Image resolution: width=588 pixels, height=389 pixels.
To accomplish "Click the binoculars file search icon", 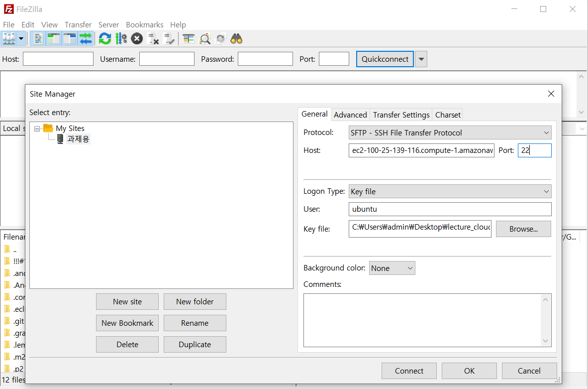I will [x=236, y=39].
